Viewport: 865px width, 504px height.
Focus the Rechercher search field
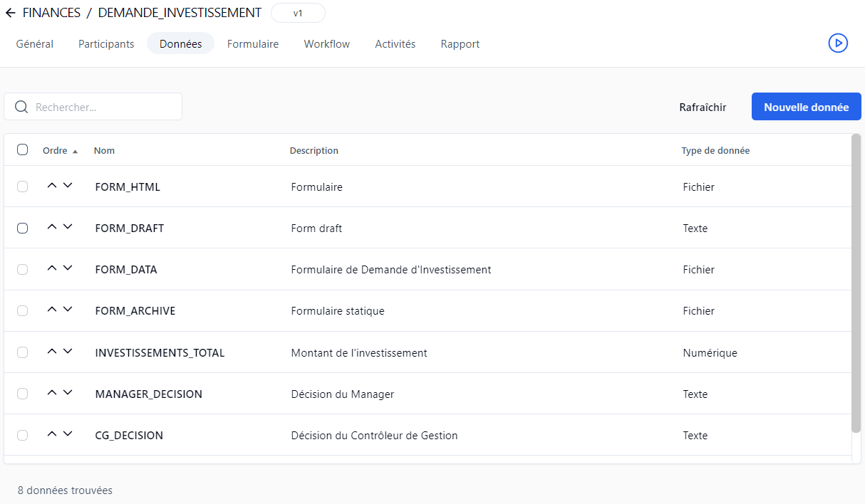(x=100, y=107)
